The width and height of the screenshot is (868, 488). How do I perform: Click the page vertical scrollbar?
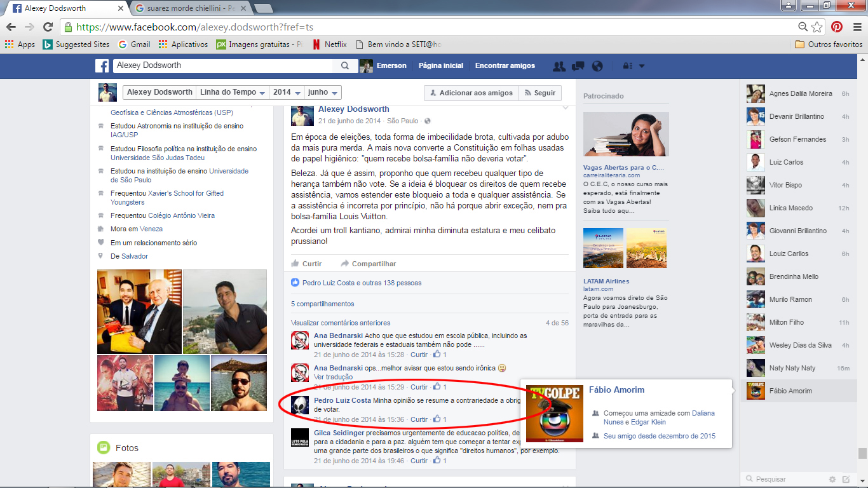tap(862, 452)
